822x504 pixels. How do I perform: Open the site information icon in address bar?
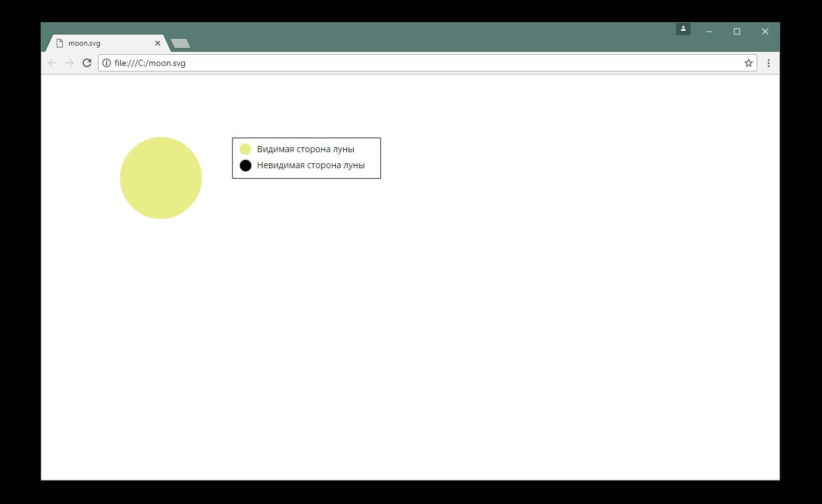point(107,63)
